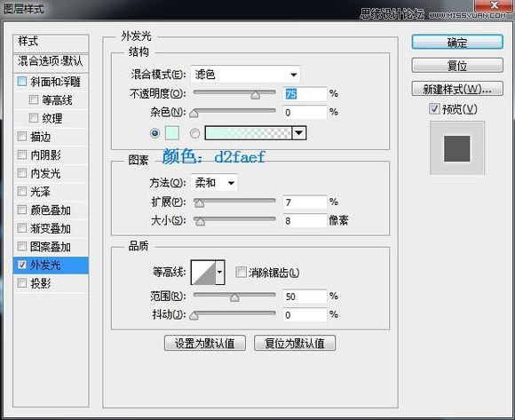Open gradient picker dropdown arrow
The height and width of the screenshot is (420, 515).
pyautogui.click(x=299, y=133)
